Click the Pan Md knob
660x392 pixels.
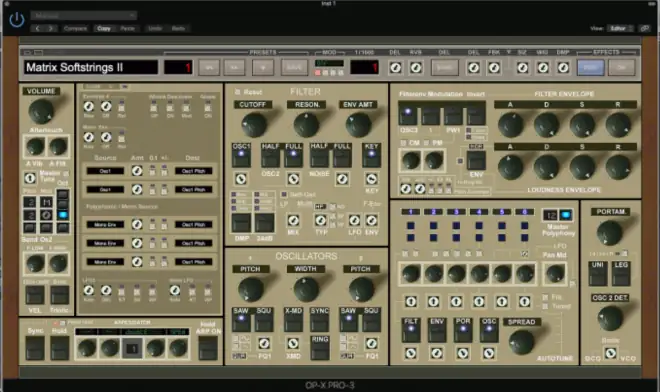click(555, 274)
